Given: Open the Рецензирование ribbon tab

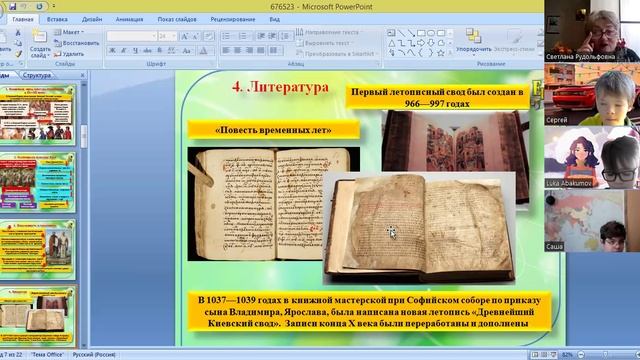Looking at the screenshot, I should (233, 19).
